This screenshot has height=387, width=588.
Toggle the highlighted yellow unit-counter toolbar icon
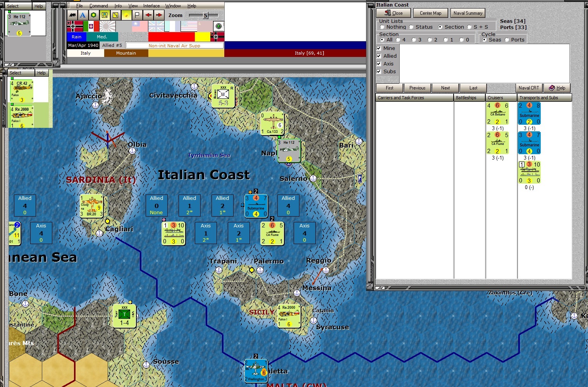pyautogui.click(x=105, y=15)
